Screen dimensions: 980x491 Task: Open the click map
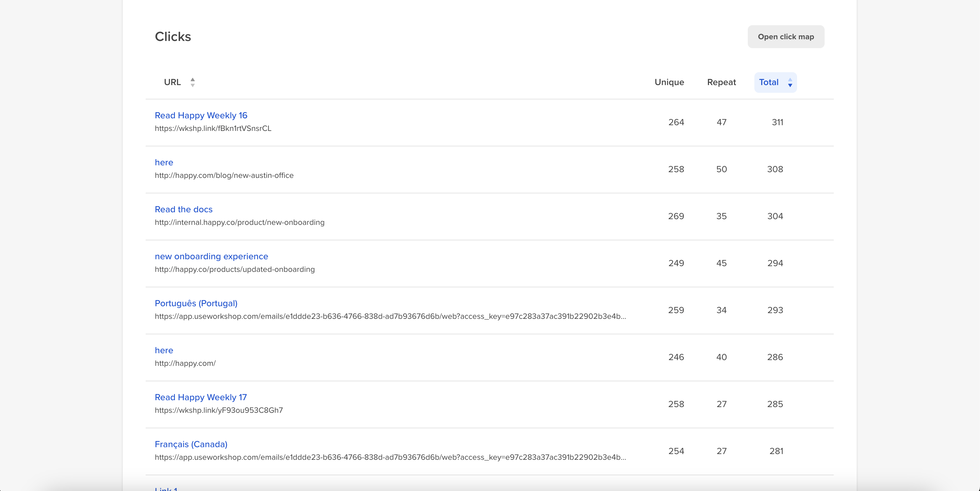786,37
